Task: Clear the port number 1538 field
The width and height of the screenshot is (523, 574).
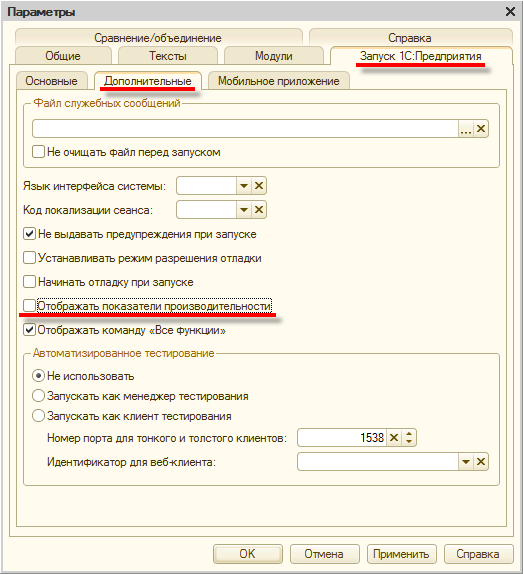Action: coord(394,438)
